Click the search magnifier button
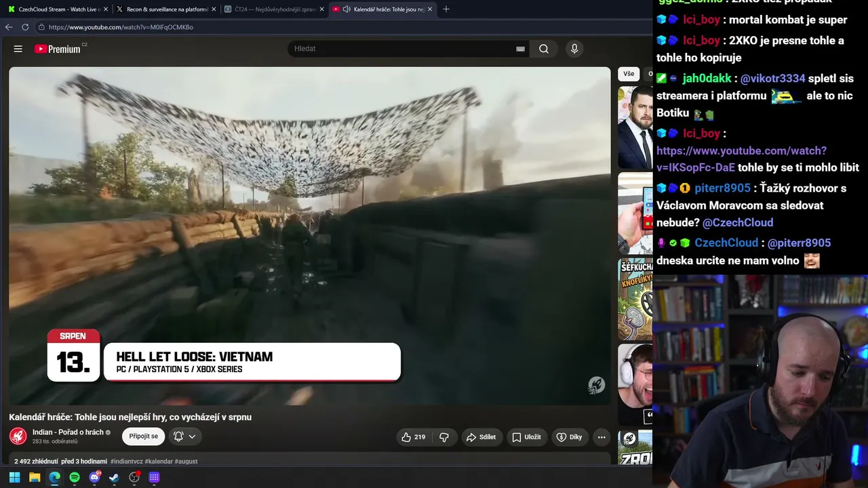 (x=544, y=49)
